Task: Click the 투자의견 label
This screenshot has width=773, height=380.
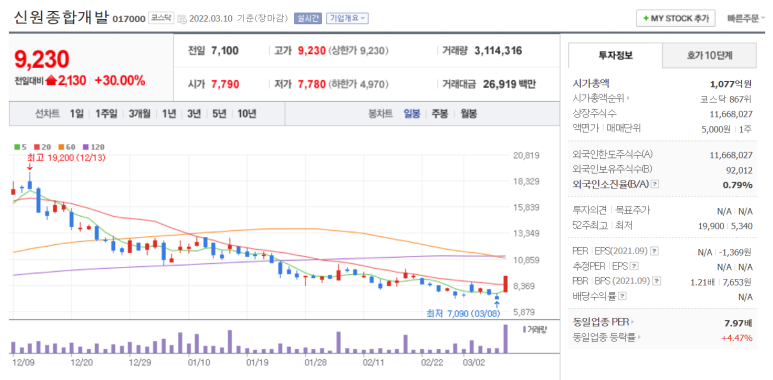Action: point(590,210)
